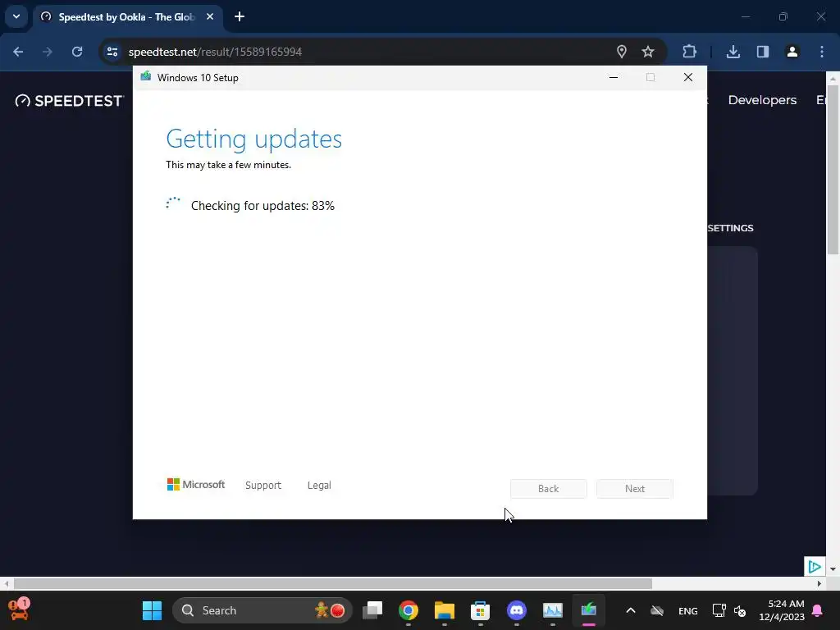Open the network tray icon
Screen dimensions: 840x630
pos(719,610)
